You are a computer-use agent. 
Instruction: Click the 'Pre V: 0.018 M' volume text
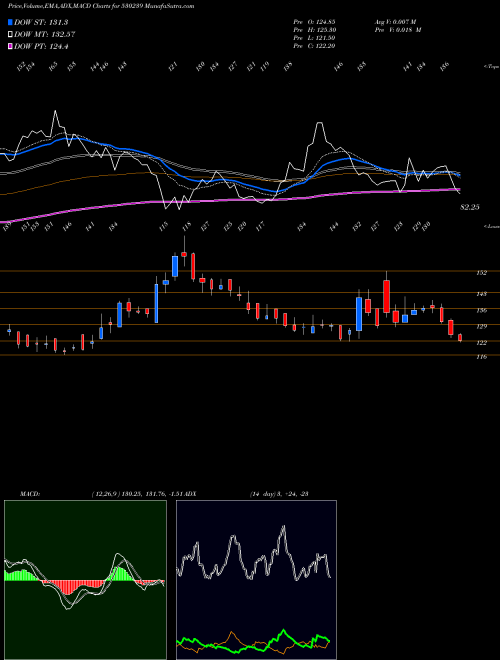(x=398, y=30)
